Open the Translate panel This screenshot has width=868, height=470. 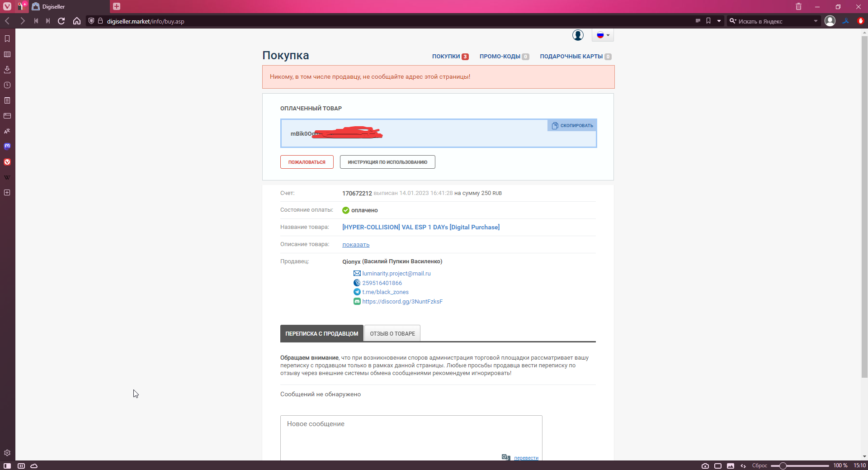(x=7, y=131)
